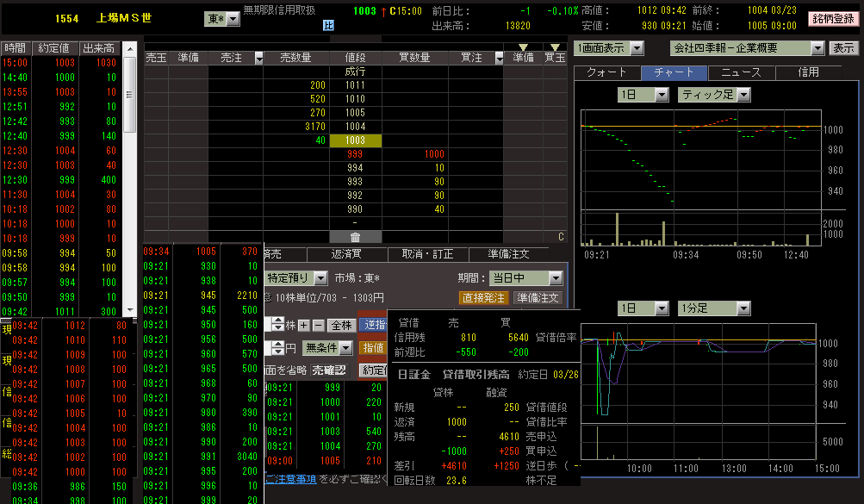
Task: Switch to the クォート tab
Action: pyautogui.click(x=607, y=72)
